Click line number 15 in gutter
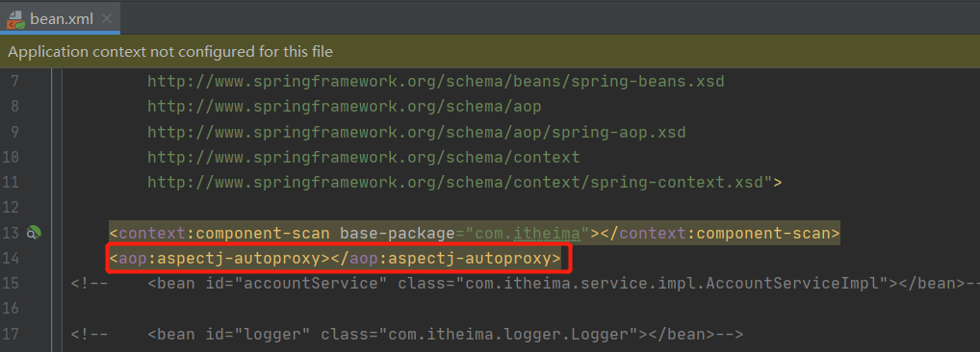The image size is (980, 352). (x=11, y=284)
